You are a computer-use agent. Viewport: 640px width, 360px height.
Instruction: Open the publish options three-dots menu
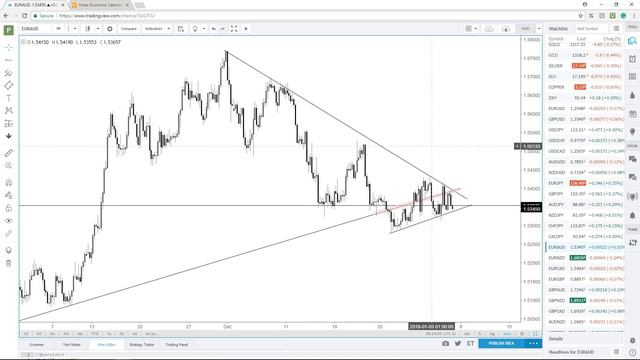pos(533,344)
